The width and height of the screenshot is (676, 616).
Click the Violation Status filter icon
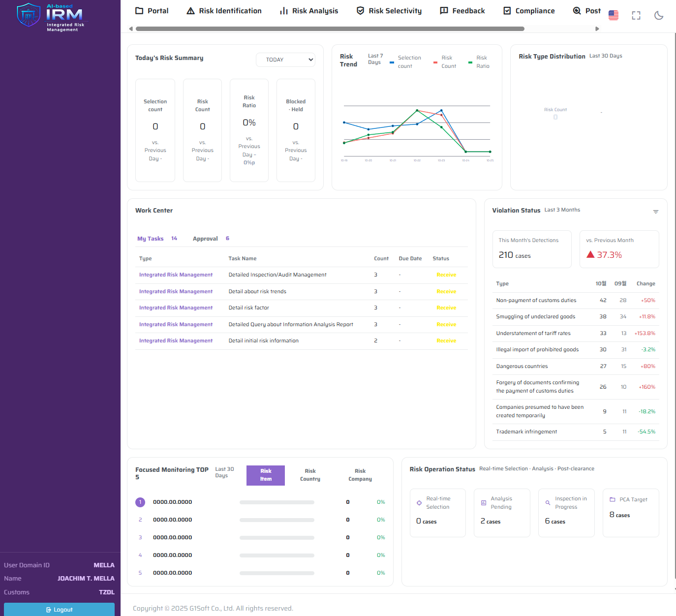click(x=656, y=212)
